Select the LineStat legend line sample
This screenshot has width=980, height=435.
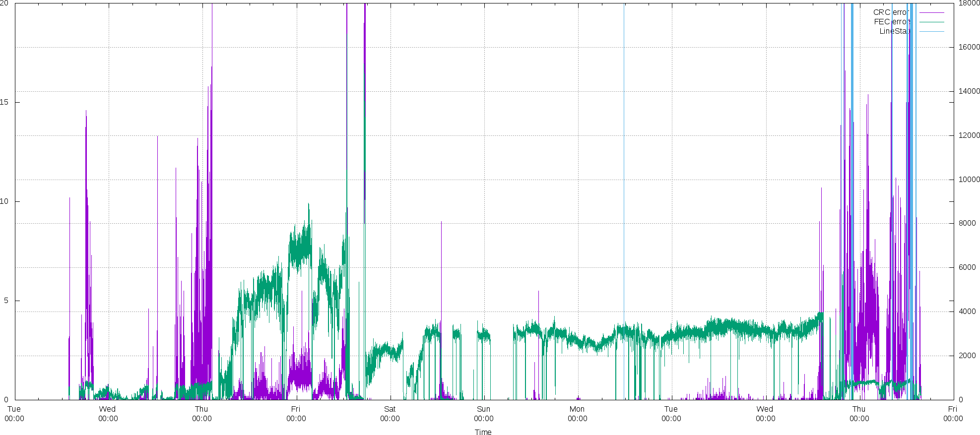coord(931,31)
